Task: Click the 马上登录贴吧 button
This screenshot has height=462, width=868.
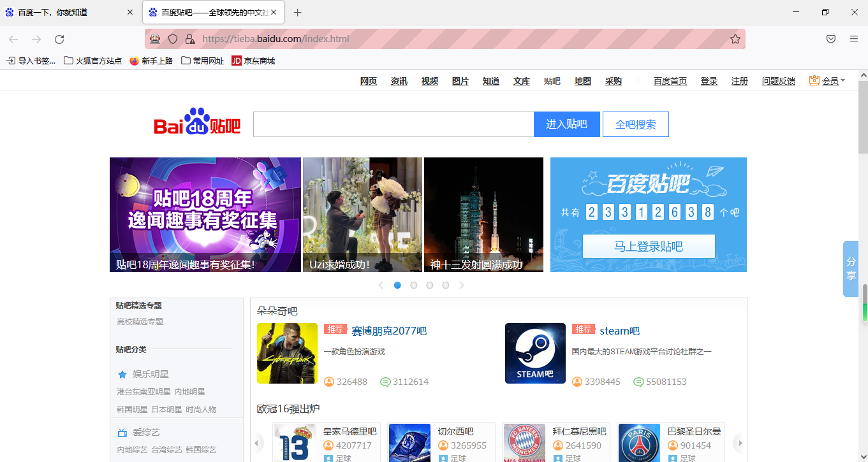Action: [x=649, y=246]
